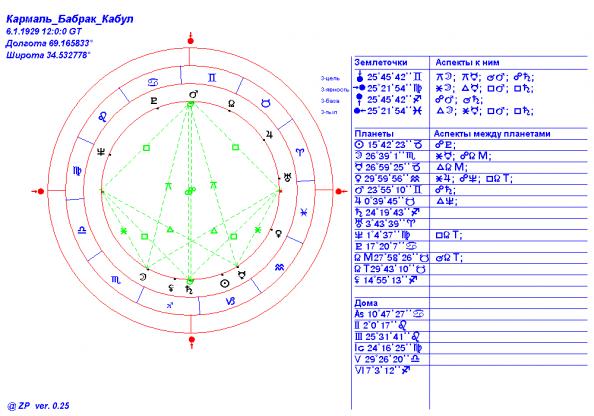
Task: Click the ZP ver. 0.25 label
Action: (x=38, y=406)
